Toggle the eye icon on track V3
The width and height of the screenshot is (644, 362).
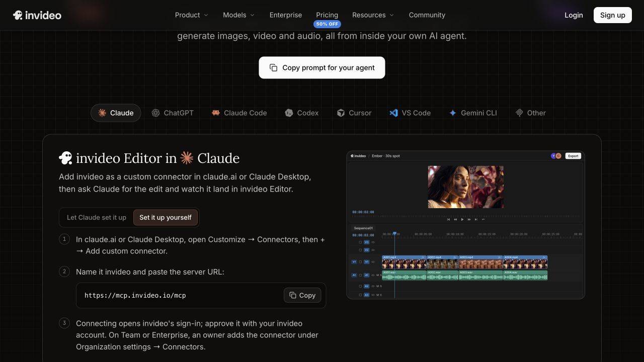click(x=373, y=242)
